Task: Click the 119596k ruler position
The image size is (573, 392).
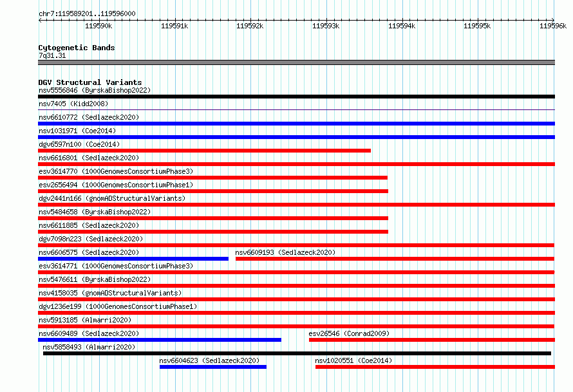Action: [x=553, y=26]
